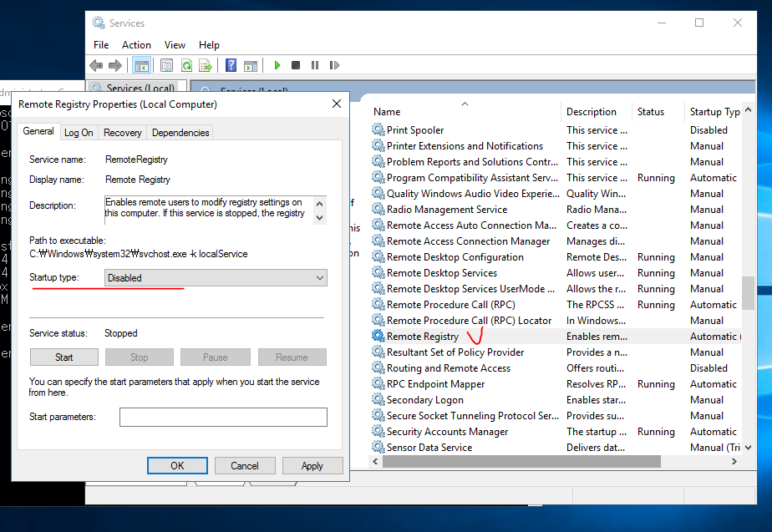Select the Security Accounts Manager gear icon

pyautogui.click(x=378, y=431)
